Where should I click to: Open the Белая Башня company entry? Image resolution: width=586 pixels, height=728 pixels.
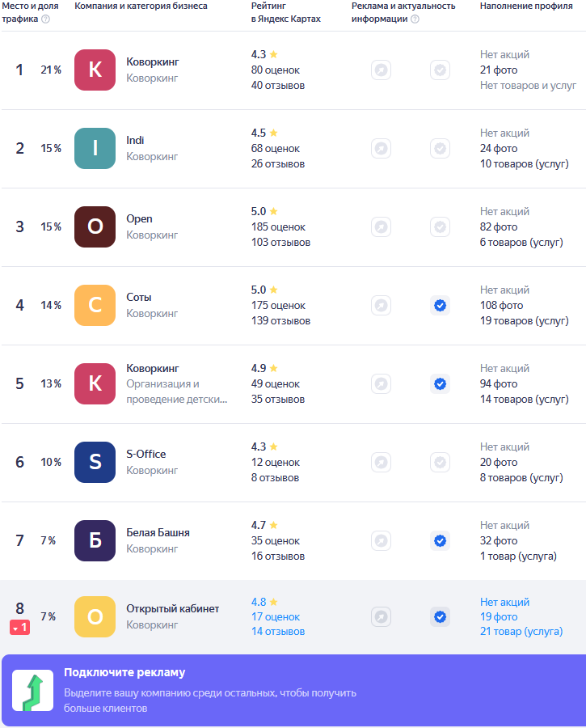[x=158, y=533]
